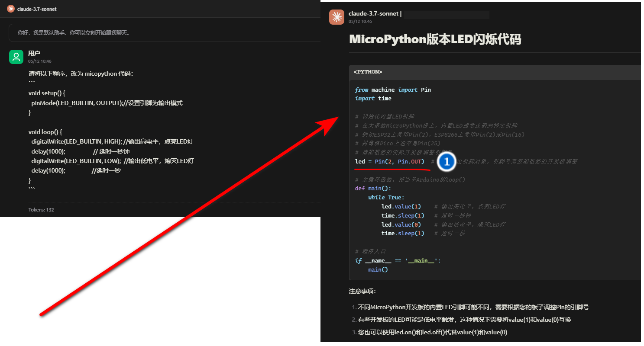
Task: Click the delay(1000) line commented 延时一秒
Action: click(x=76, y=170)
